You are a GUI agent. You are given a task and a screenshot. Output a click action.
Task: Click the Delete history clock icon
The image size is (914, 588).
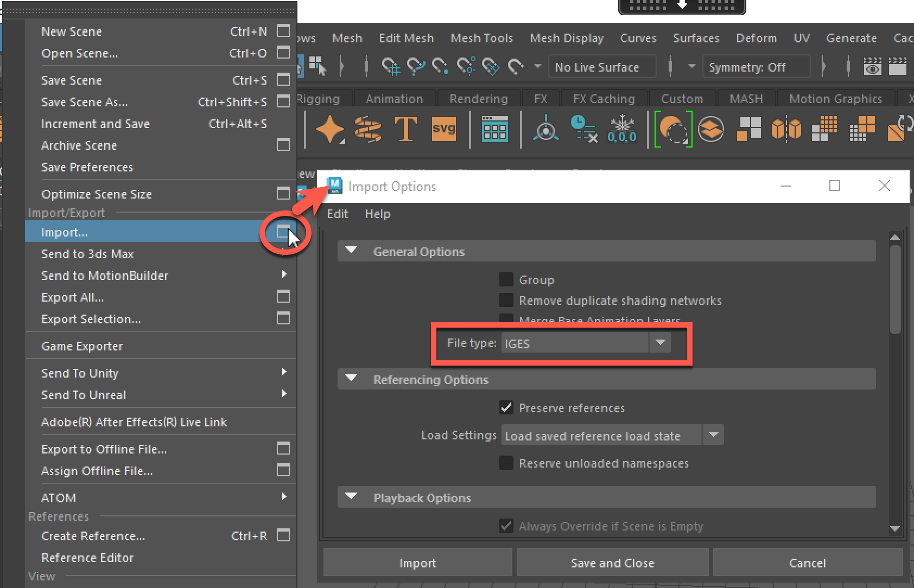[583, 129]
